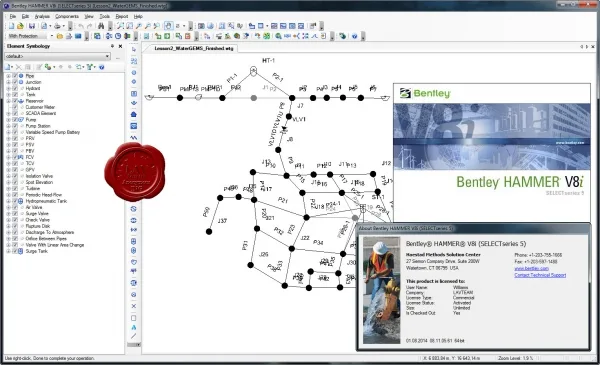The height and width of the screenshot is (365, 600).
Task: Toggle the Surge Tank checkbox
Action: coord(15,251)
